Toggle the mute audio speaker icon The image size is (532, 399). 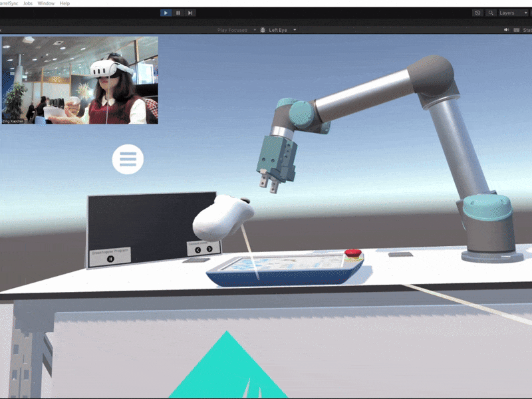click(506, 30)
